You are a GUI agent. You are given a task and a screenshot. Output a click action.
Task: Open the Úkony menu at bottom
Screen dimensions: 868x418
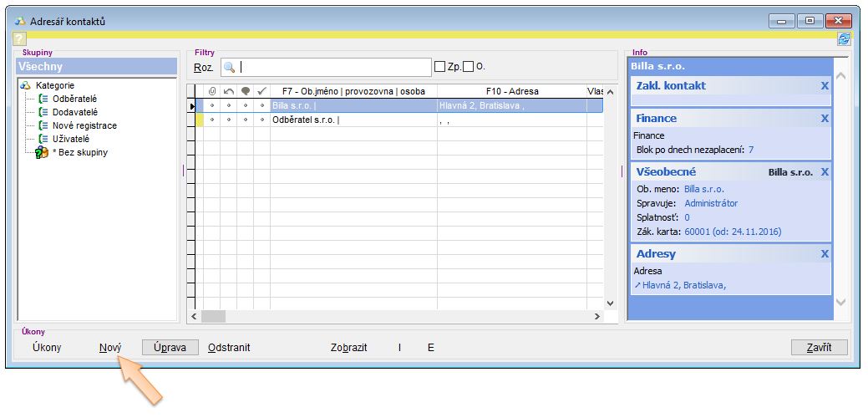47,348
